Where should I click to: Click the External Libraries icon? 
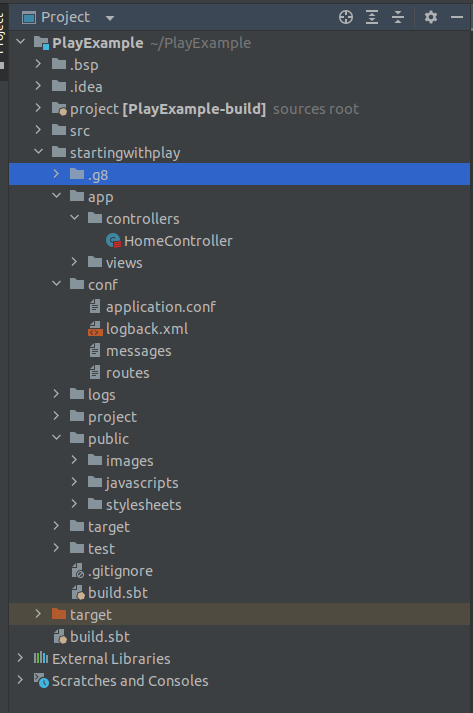40,658
